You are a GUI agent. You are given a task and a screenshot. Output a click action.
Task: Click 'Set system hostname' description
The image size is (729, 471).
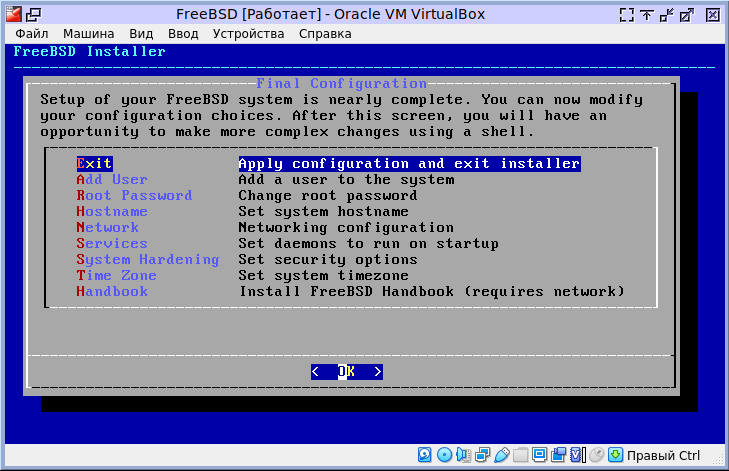point(323,212)
